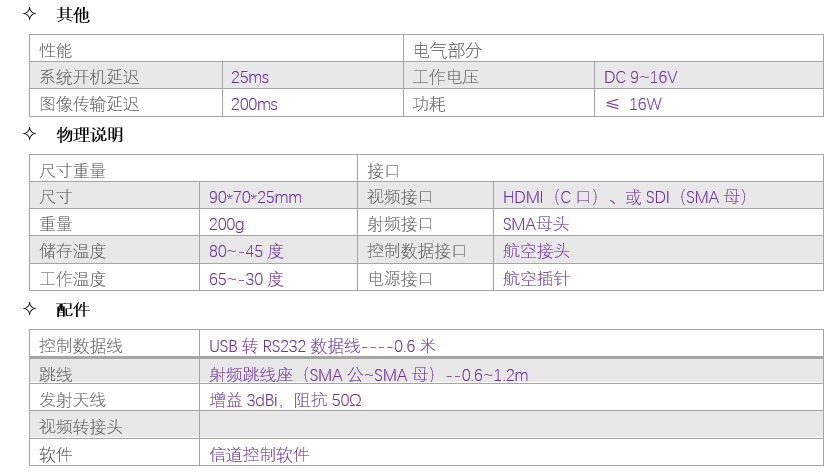Click the 射频跳线座 jumper description
The height and width of the screenshot is (474, 829).
(368, 375)
